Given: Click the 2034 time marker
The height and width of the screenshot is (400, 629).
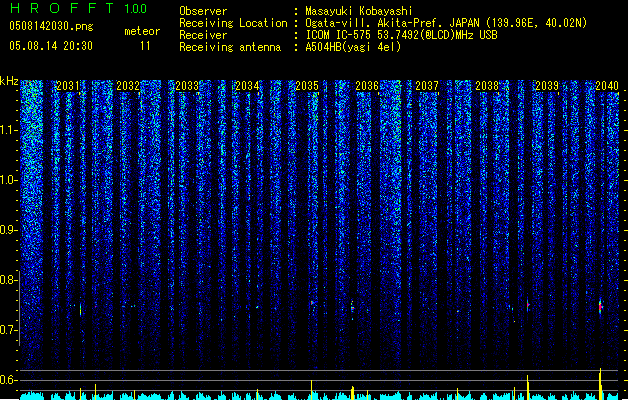Looking at the screenshot, I should click(247, 86).
